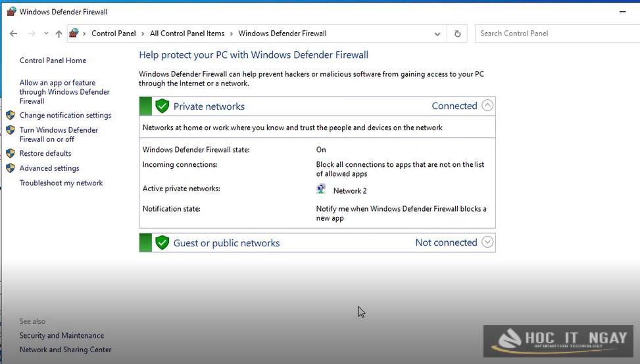Click the green shield icon for Guest or public networks

162,242
